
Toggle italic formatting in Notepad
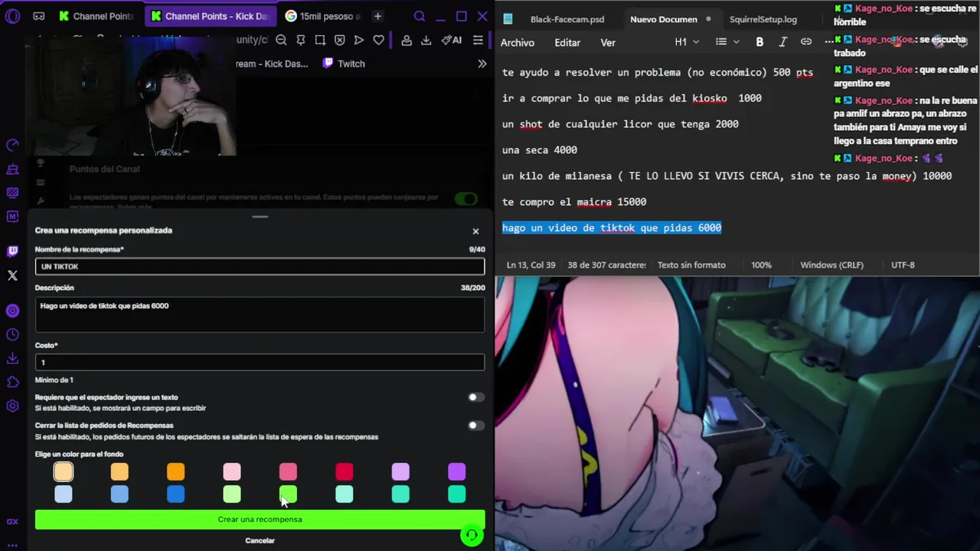782,42
